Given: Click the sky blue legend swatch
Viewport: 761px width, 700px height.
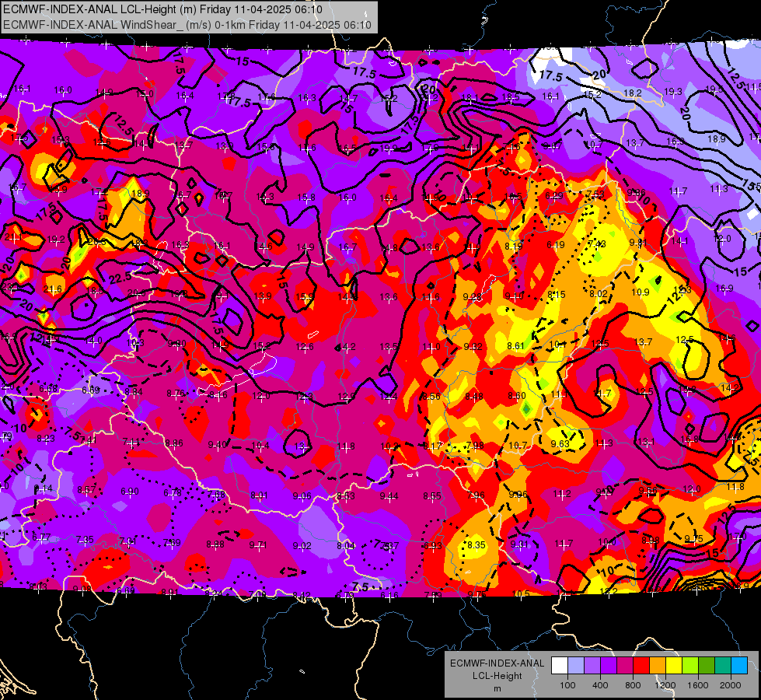Looking at the screenshot, I should (739, 666).
